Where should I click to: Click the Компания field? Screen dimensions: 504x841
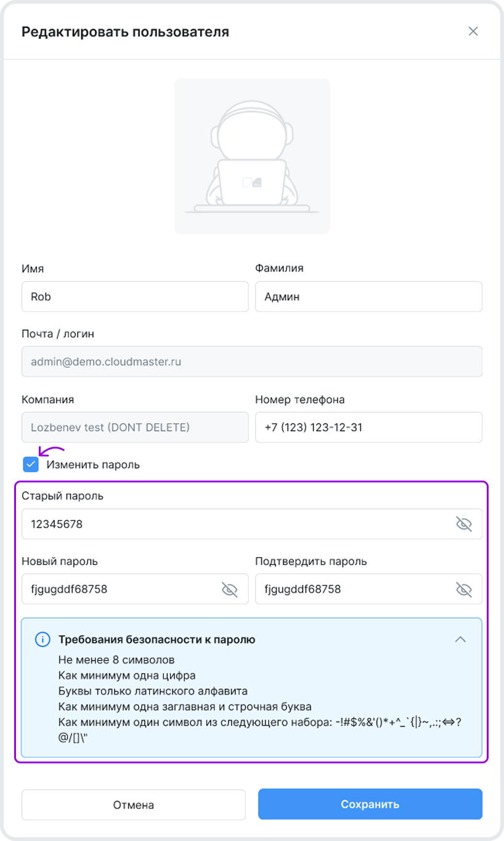coord(134,427)
